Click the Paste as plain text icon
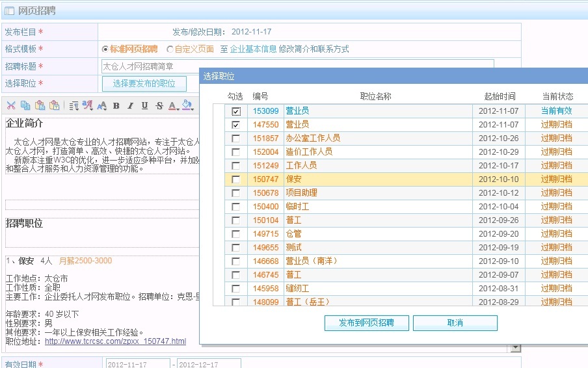The image size is (588, 368). pos(54,105)
